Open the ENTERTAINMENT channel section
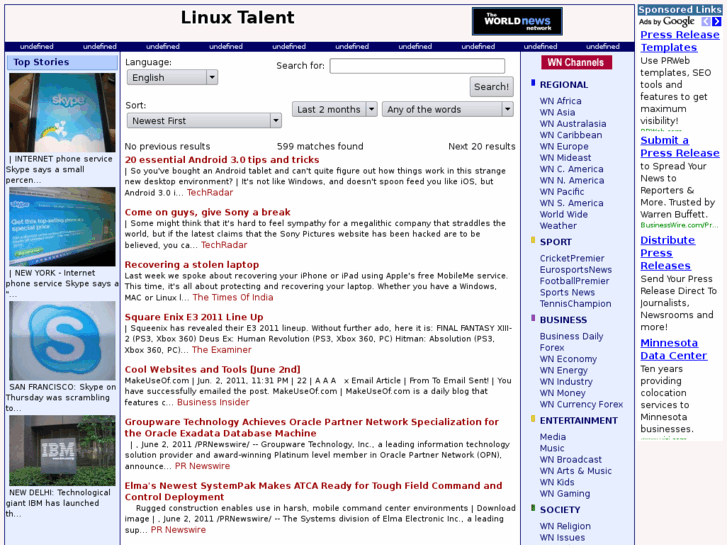 click(578, 421)
